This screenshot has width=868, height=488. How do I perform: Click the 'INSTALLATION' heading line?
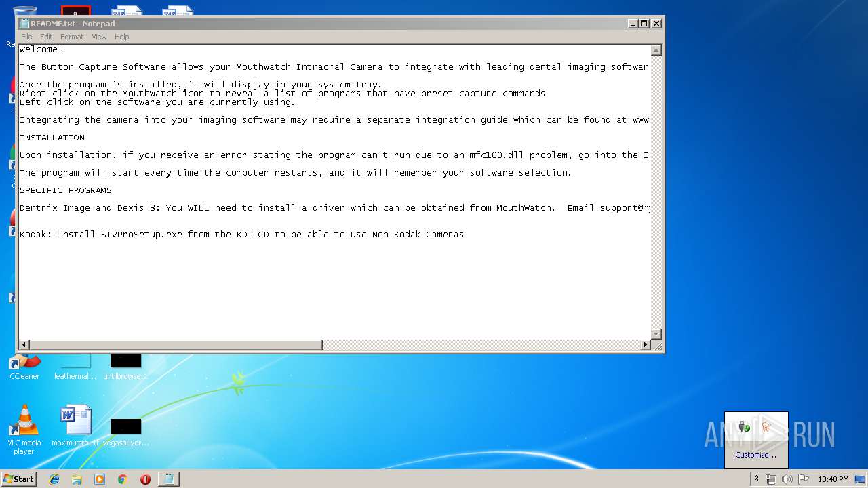click(x=52, y=138)
